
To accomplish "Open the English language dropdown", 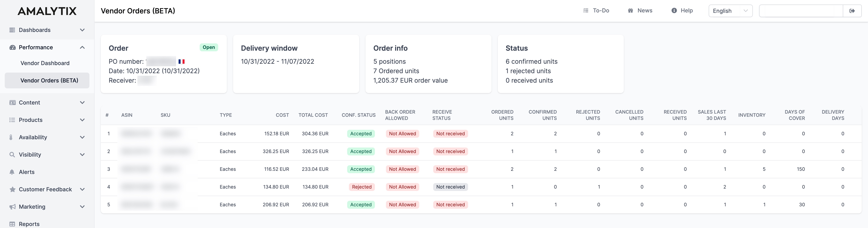I will [x=730, y=11].
